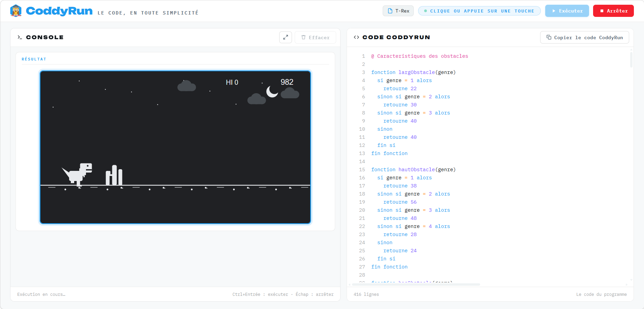Click the code brackets icon
Image resolution: width=644 pixels, height=309 pixels.
pyautogui.click(x=356, y=37)
